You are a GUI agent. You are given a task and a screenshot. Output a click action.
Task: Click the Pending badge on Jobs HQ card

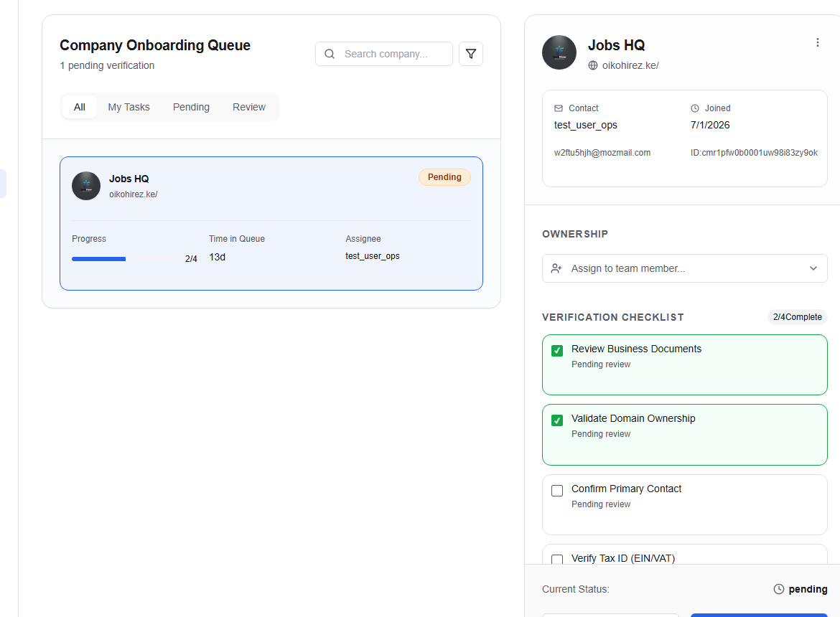(444, 177)
